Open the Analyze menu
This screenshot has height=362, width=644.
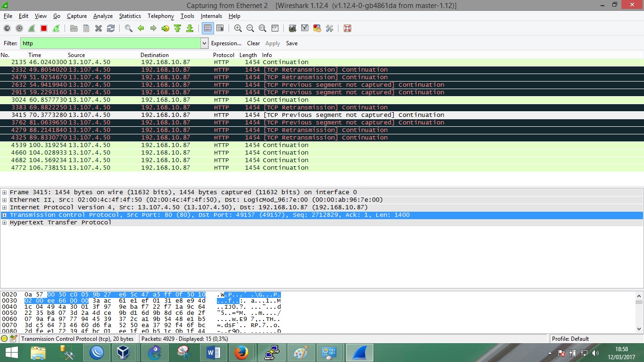click(x=103, y=16)
